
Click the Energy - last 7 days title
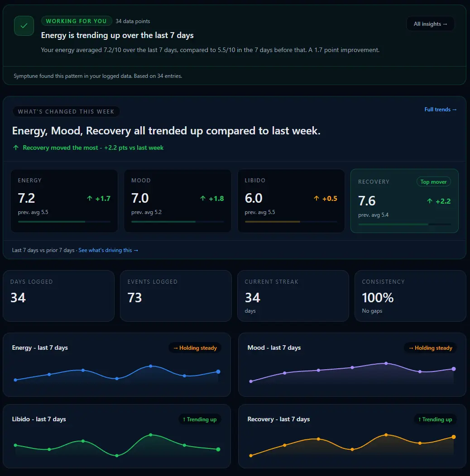coord(40,347)
